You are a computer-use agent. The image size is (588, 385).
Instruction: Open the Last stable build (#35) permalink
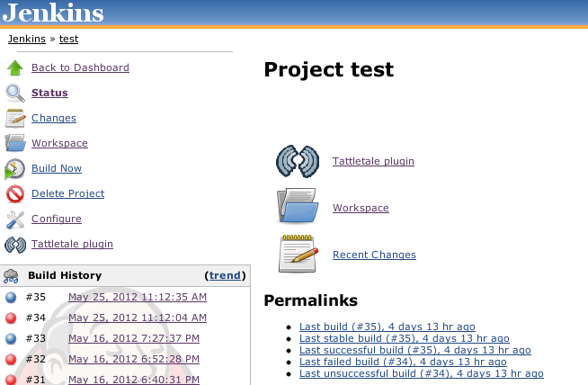coord(405,338)
